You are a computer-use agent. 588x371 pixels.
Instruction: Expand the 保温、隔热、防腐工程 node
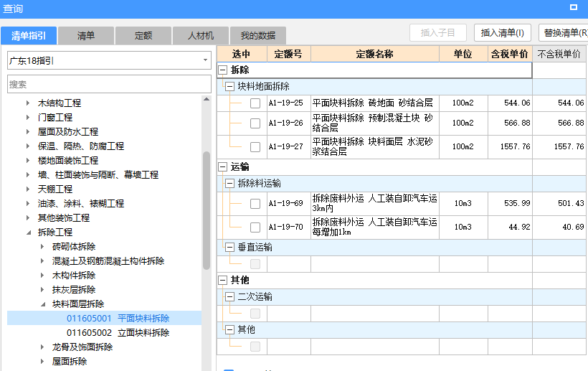pyautogui.click(x=28, y=146)
